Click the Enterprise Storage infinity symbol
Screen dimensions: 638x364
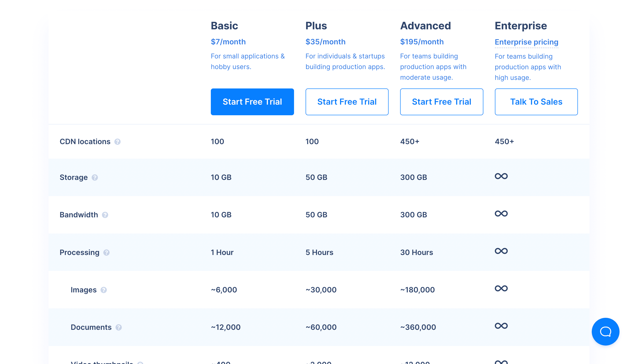tap(501, 176)
